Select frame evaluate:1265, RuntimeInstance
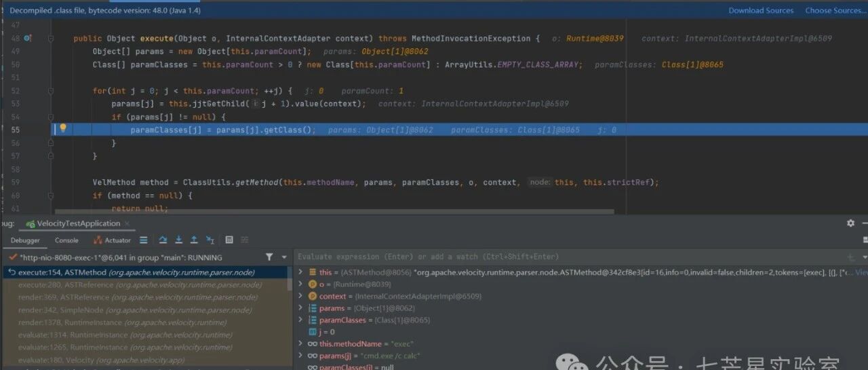 tap(146, 347)
